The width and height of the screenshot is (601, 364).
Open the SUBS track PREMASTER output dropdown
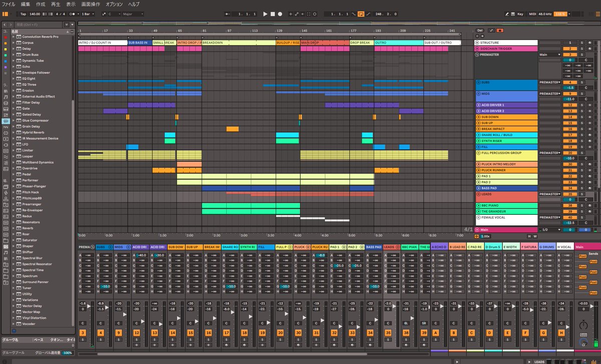pos(550,82)
